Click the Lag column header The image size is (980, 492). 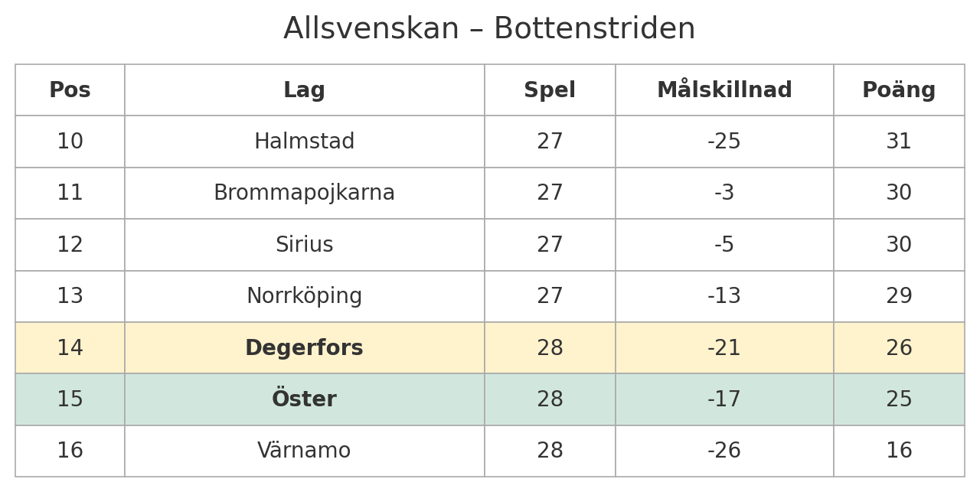click(304, 90)
